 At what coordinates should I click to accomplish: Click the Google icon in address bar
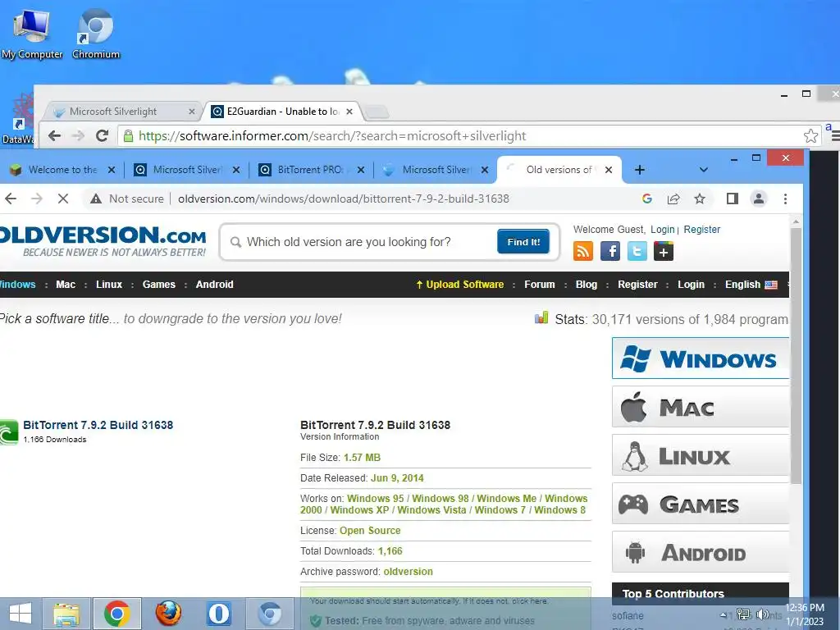pos(647,199)
